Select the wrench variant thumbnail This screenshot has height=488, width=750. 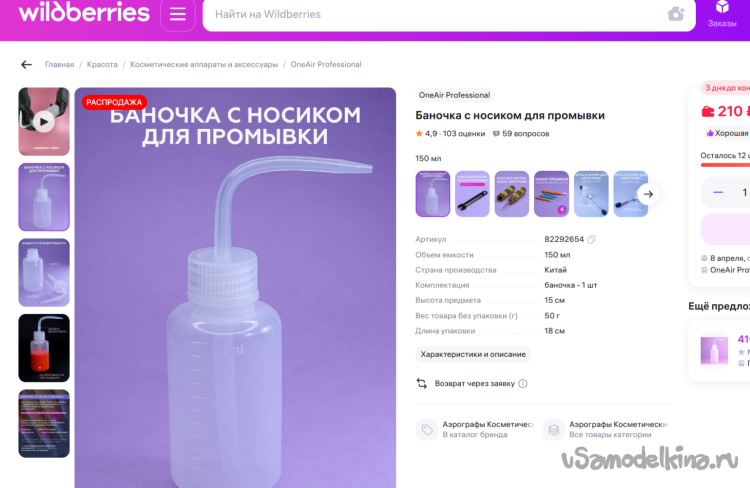(x=472, y=194)
